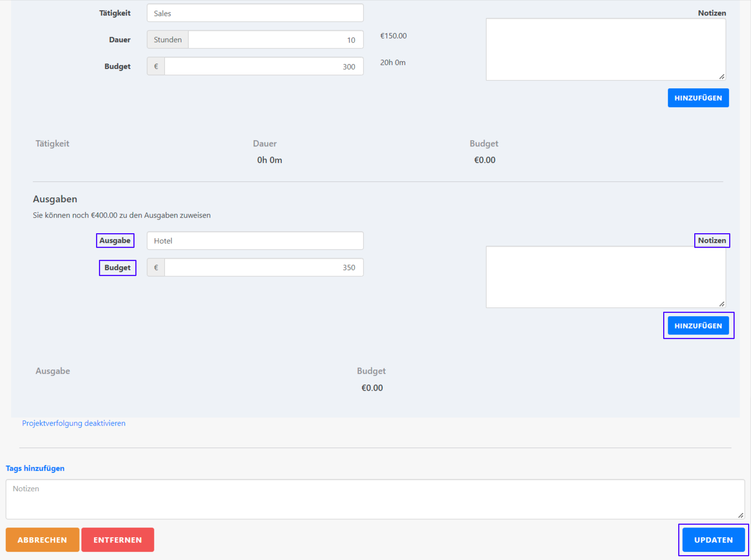Image resolution: width=751 pixels, height=560 pixels.
Task: Click the Stunden unit selector for Dauer
Action: pyautogui.click(x=168, y=40)
